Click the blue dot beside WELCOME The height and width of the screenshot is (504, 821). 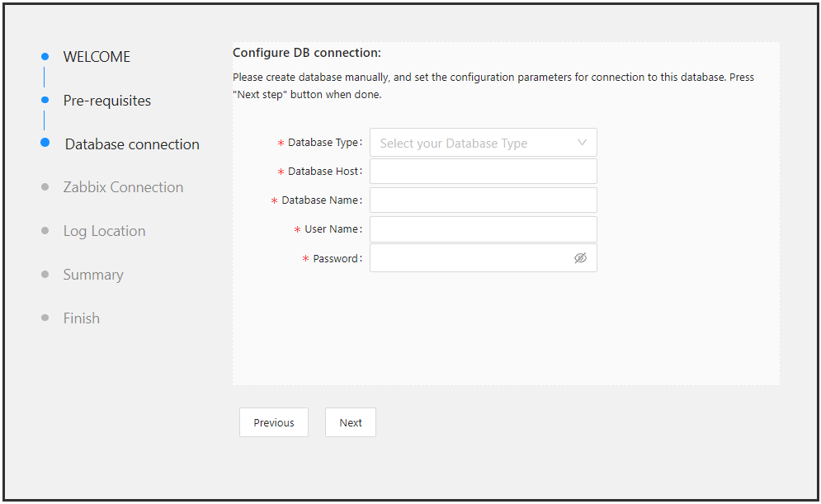[x=45, y=57]
